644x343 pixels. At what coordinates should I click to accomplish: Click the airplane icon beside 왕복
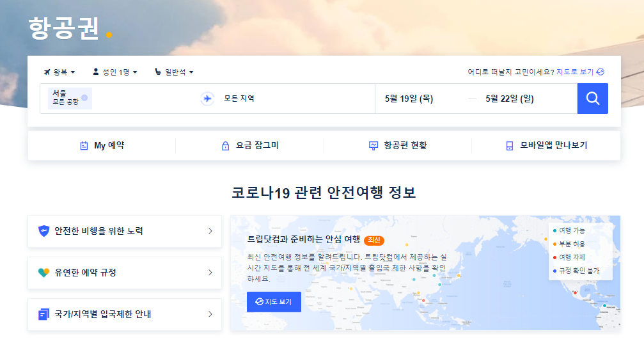[x=47, y=72]
